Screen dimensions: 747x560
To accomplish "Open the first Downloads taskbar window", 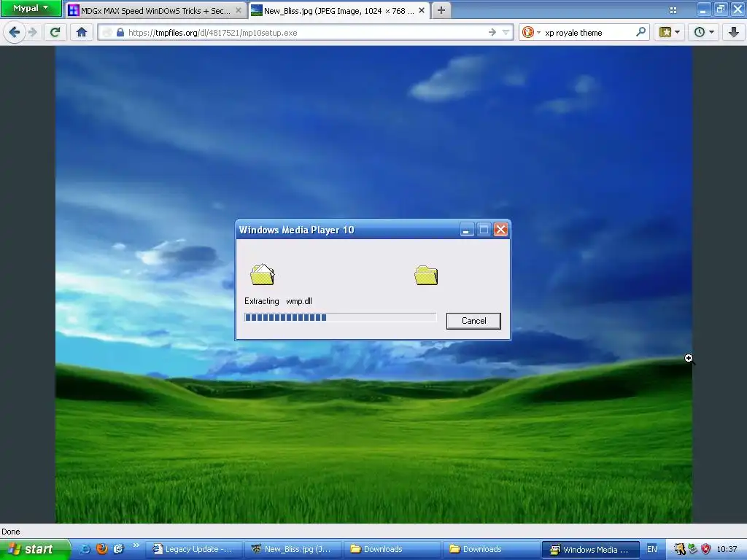I will (x=392, y=549).
